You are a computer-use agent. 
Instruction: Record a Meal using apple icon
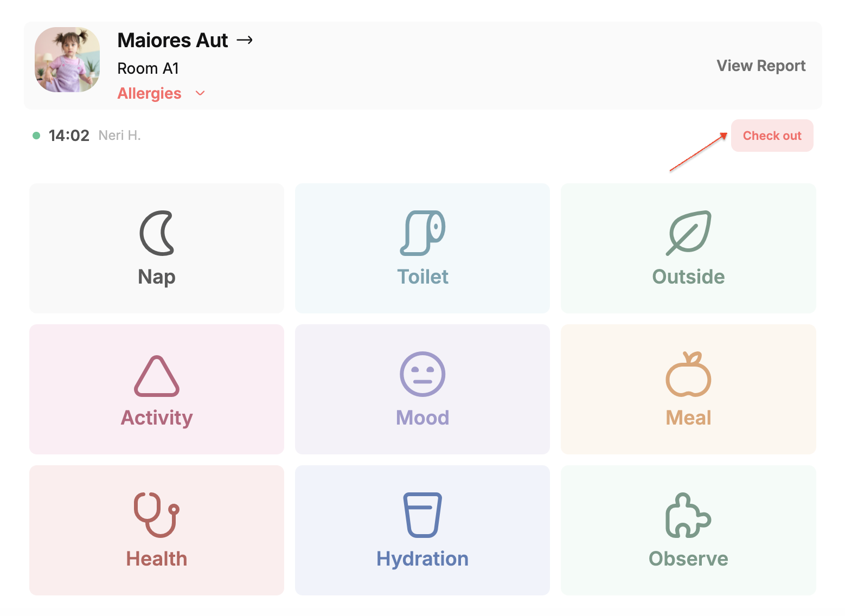pos(688,374)
